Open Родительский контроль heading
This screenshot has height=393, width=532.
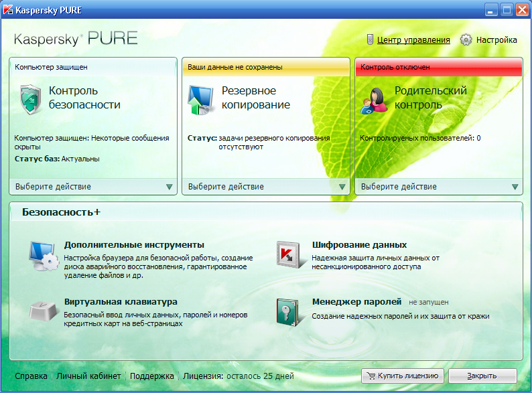click(x=431, y=98)
